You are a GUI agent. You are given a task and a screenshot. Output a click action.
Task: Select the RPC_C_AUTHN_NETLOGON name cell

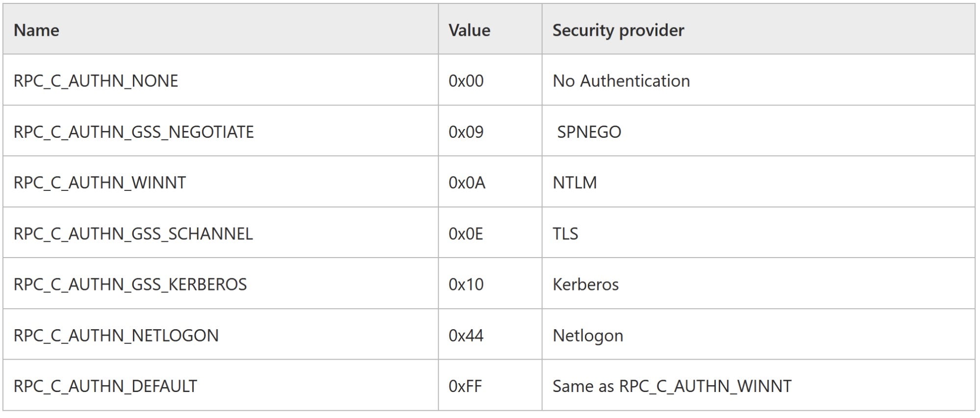point(116,336)
